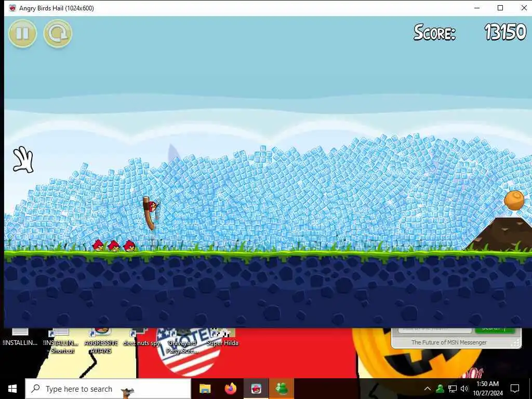This screenshot has height=399, width=532.
Task: Click the orange ball on the hill
Action: pyautogui.click(x=514, y=200)
